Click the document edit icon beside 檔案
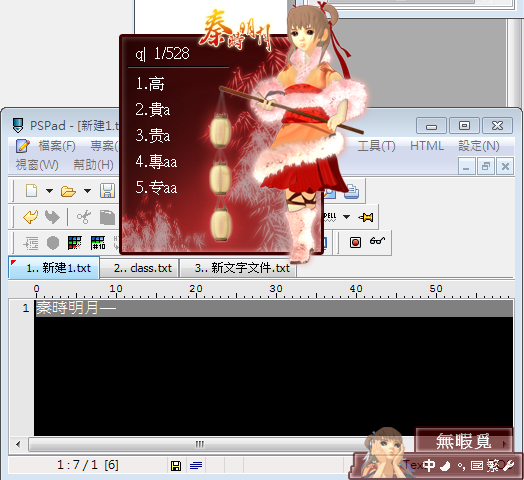This screenshot has height=480, width=524. pos(23,146)
